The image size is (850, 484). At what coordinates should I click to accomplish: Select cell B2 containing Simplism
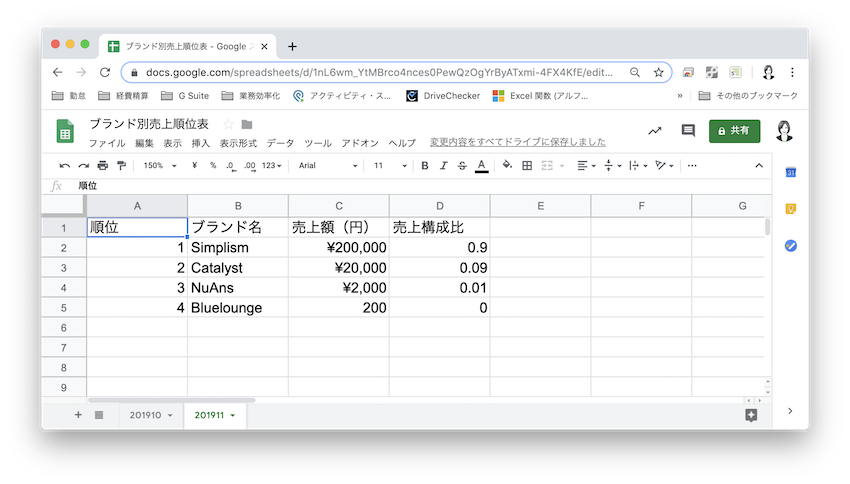click(237, 247)
